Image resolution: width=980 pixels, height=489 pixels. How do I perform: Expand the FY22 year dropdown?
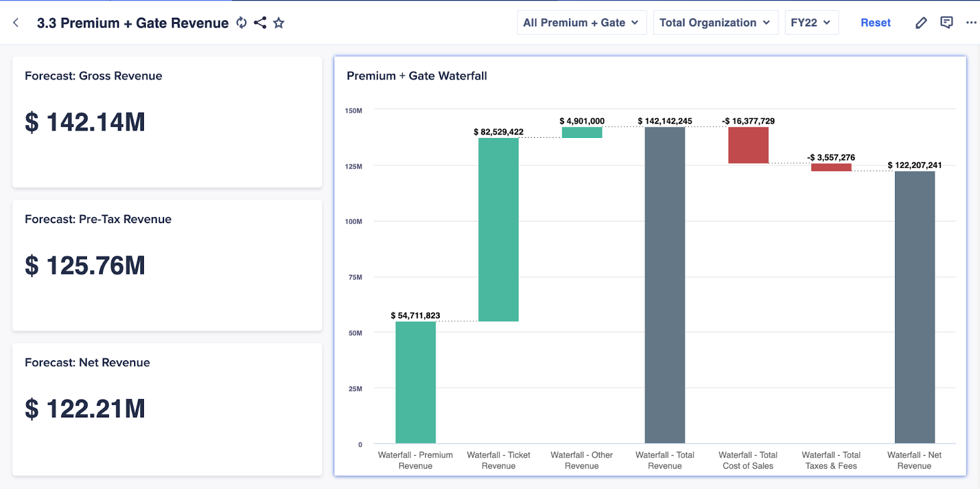pyautogui.click(x=811, y=23)
